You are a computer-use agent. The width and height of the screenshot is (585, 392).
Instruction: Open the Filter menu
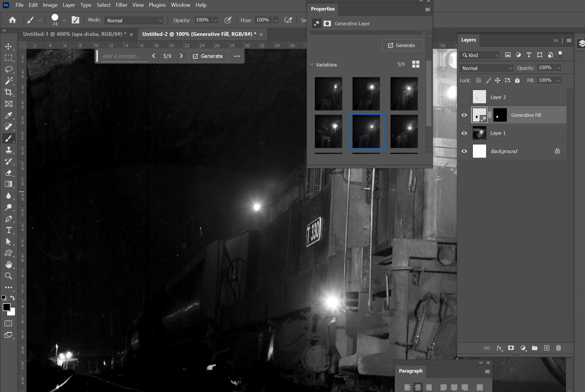tap(121, 5)
